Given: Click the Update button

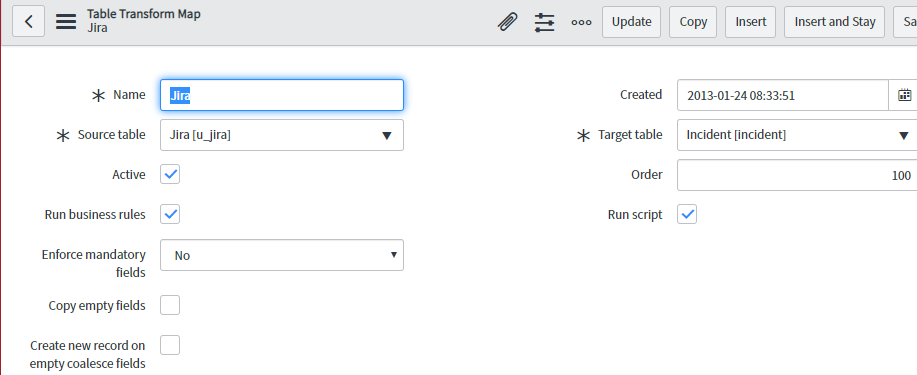Looking at the screenshot, I should [x=631, y=22].
